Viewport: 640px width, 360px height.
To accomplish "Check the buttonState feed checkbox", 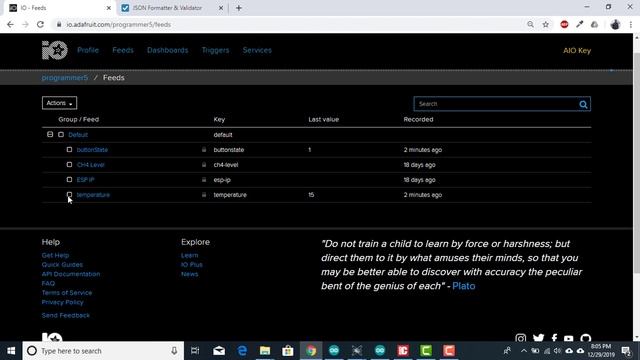I will [69, 149].
